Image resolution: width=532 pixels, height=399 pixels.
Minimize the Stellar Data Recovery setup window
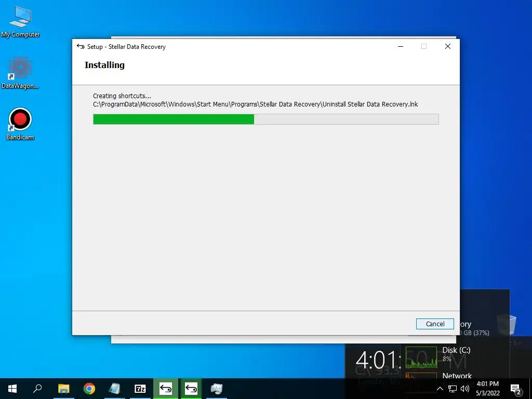point(401,46)
